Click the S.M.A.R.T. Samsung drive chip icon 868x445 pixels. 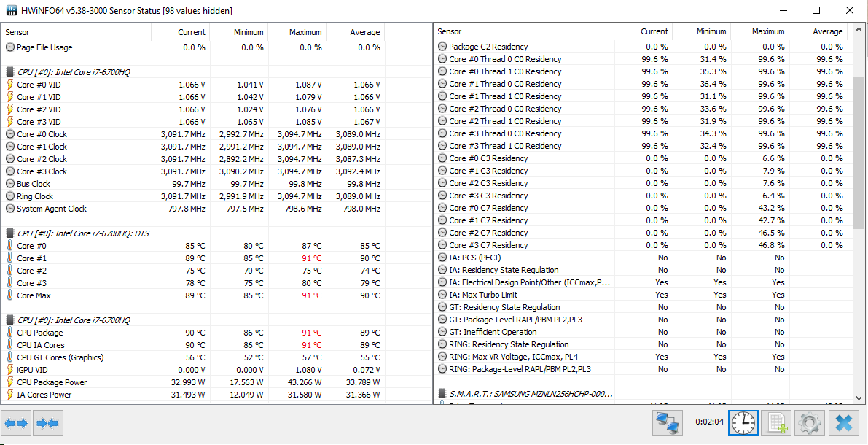click(x=442, y=394)
